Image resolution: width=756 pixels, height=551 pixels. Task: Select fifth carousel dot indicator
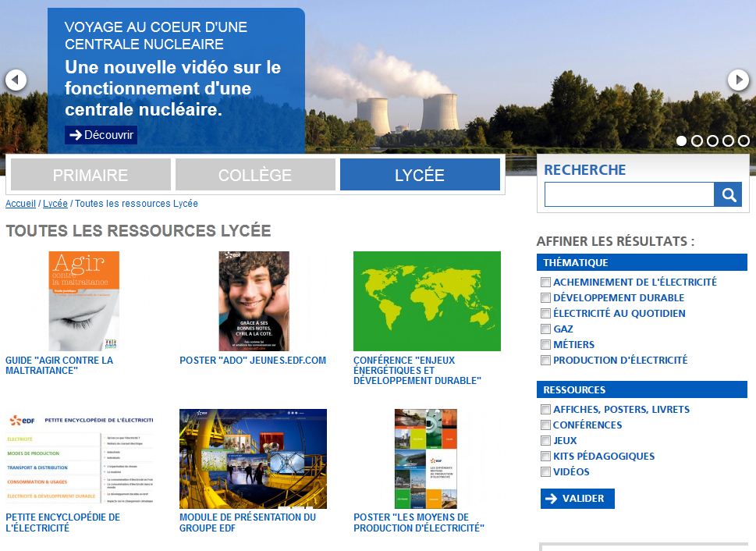(744, 140)
